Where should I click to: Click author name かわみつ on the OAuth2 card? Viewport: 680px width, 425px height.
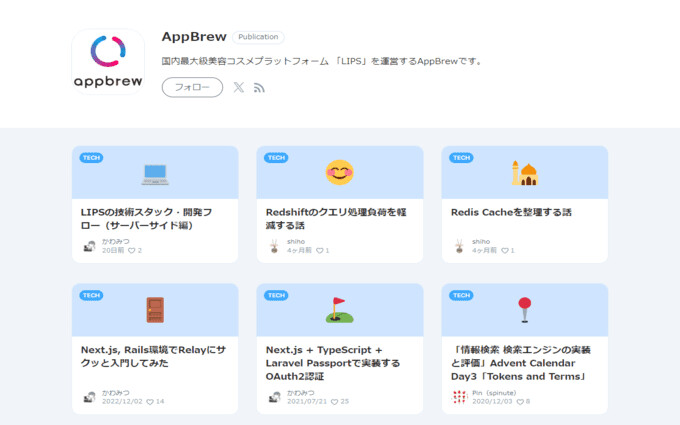coord(301,392)
